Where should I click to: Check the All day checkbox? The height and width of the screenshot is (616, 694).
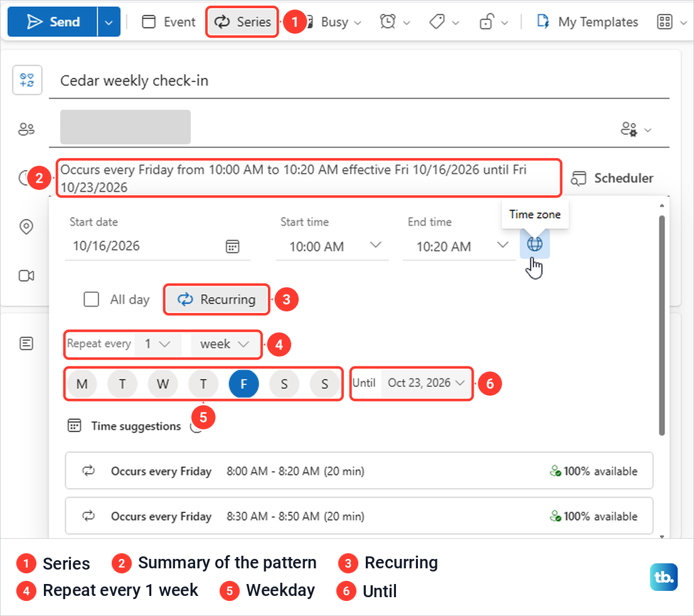pyautogui.click(x=91, y=299)
